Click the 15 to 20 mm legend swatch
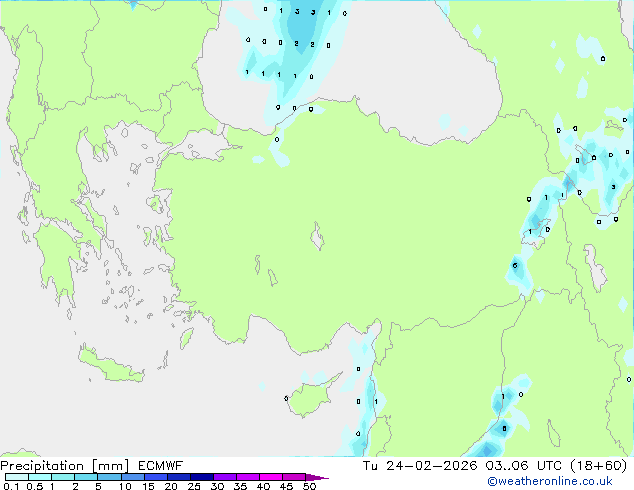634x490 pixels. (x=155, y=477)
